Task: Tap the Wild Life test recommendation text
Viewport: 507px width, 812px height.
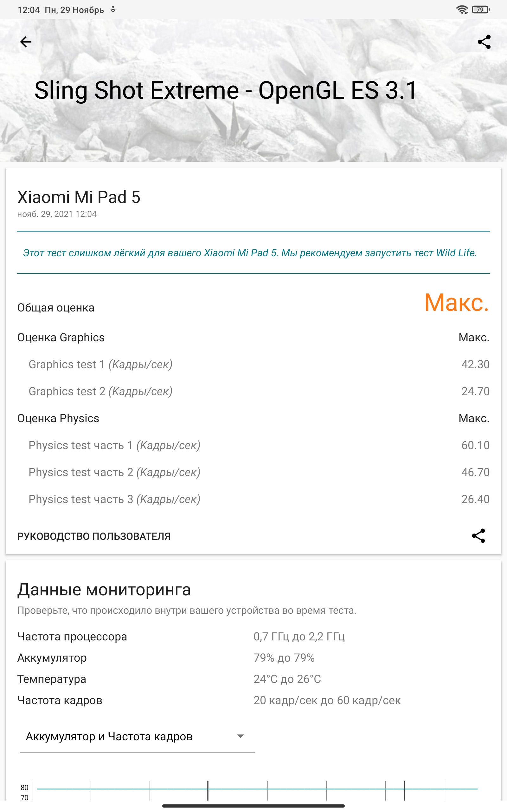Action: [x=250, y=253]
